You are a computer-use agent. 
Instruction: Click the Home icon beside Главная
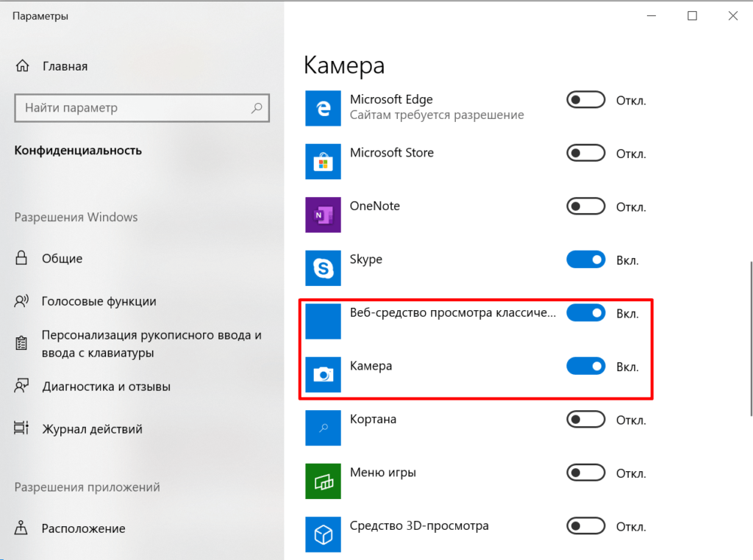[23, 65]
